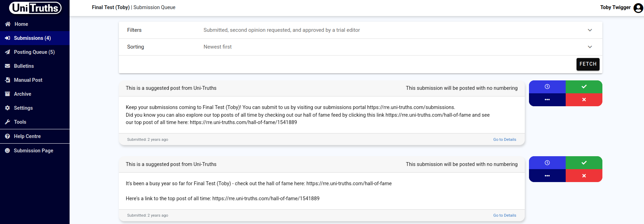Viewport: 644px width, 224px height.
Task: Click 'It's been a busy year' post text
Action: point(259,183)
